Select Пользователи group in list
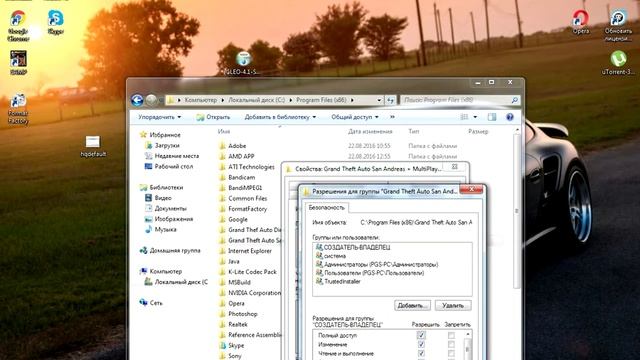Viewport: 640px width, 360px height. (370, 273)
